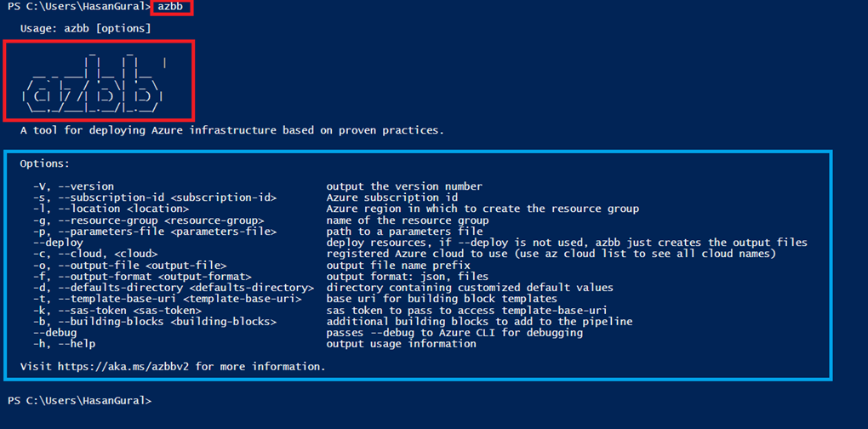Click the '-h, --help' option
868x429 pixels.
coord(64,344)
